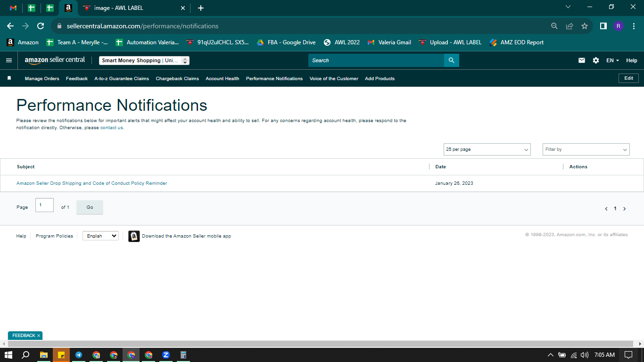Open Help in the Seller Central header
The image size is (644, 362).
pyautogui.click(x=632, y=60)
